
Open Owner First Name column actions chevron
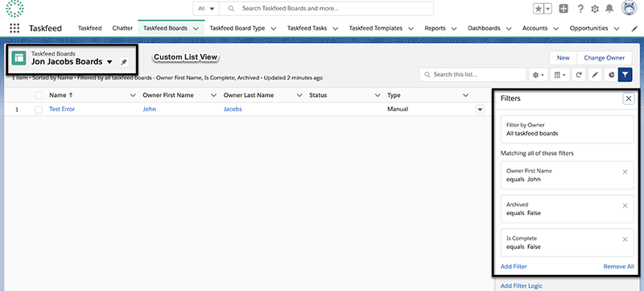[213, 95]
